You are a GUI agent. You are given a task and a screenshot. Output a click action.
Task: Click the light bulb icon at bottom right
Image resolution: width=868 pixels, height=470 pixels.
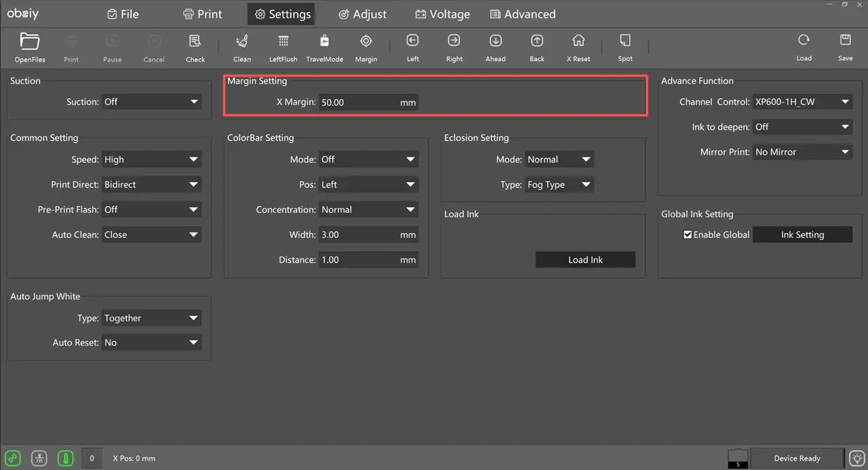point(857,458)
